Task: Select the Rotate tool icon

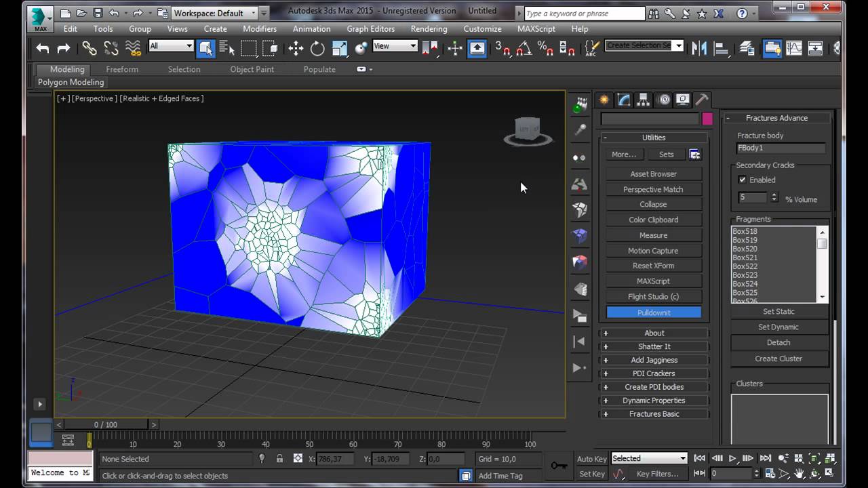Action: pyautogui.click(x=317, y=48)
